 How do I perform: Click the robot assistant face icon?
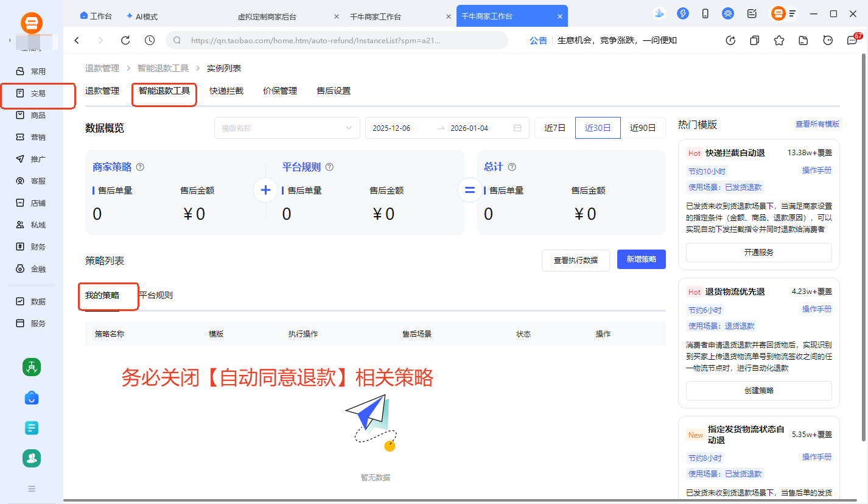pos(828,40)
